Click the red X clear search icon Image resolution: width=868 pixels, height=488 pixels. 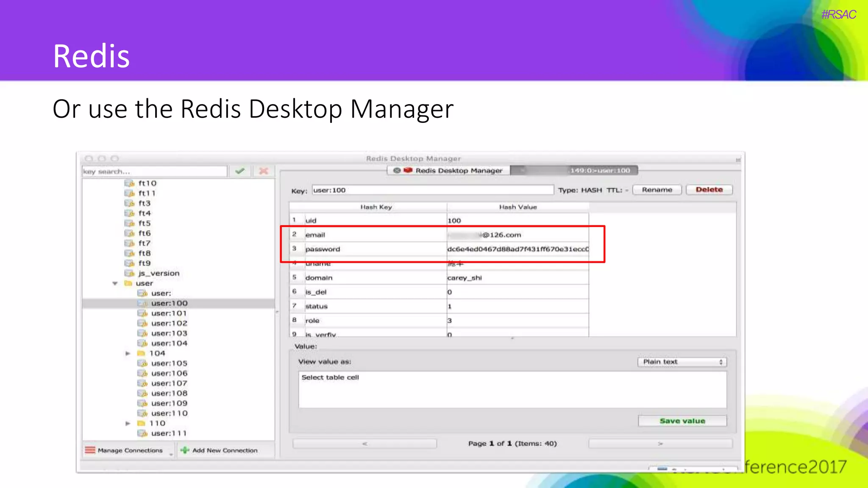click(264, 171)
